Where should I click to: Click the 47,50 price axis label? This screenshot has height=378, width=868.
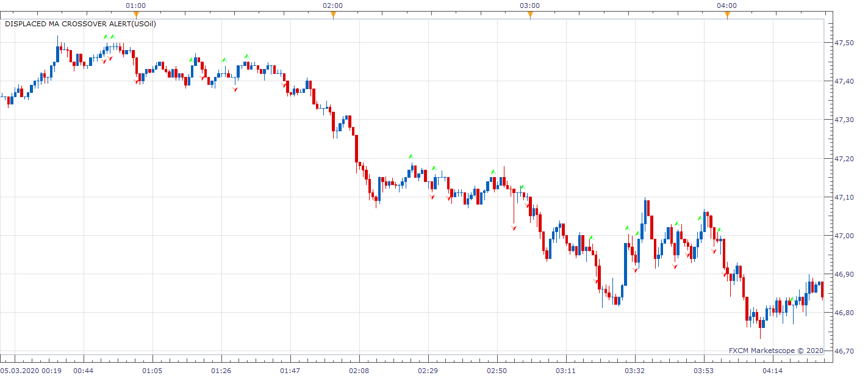point(845,43)
